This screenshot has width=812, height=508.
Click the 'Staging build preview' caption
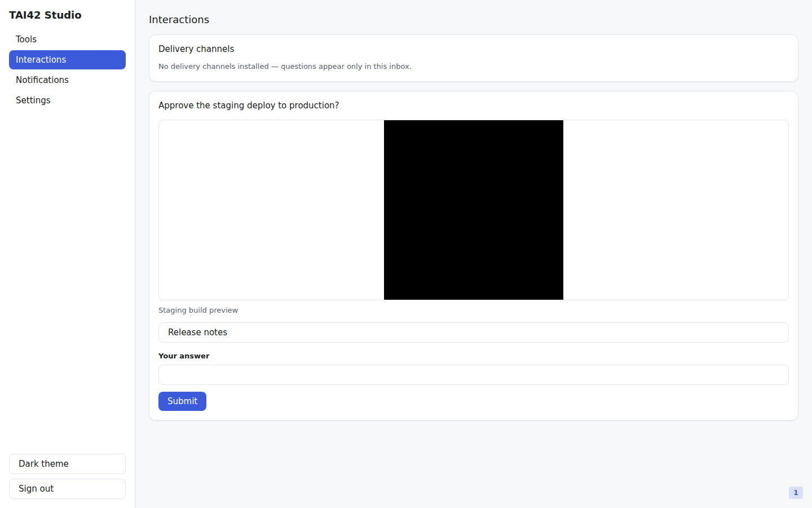click(x=198, y=310)
